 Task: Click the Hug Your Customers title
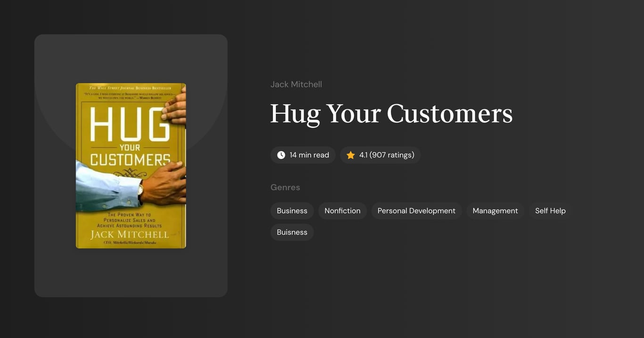[x=391, y=114]
